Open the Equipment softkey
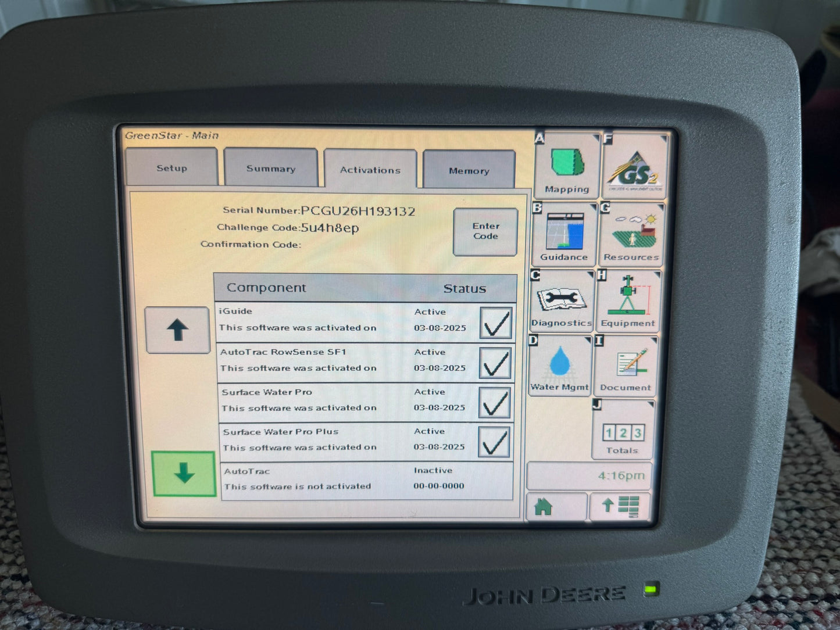The height and width of the screenshot is (630, 840). [x=627, y=301]
